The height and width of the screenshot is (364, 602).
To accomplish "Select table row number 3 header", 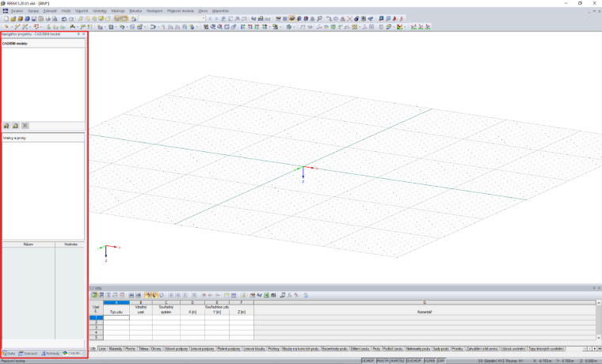I will 96,327.
